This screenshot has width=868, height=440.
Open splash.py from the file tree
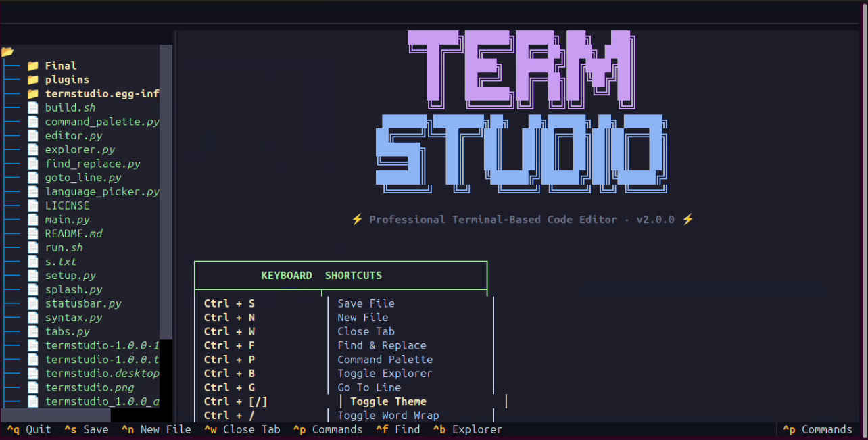click(x=74, y=289)
